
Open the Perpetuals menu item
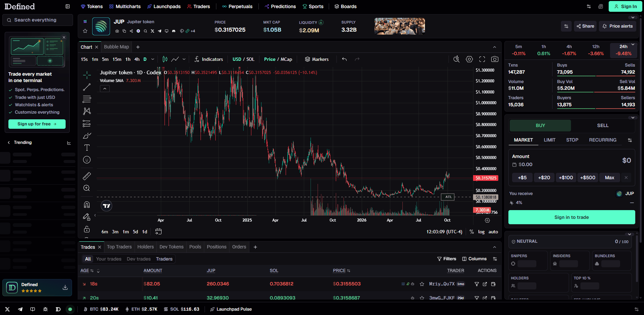click(x=237, y=6)
